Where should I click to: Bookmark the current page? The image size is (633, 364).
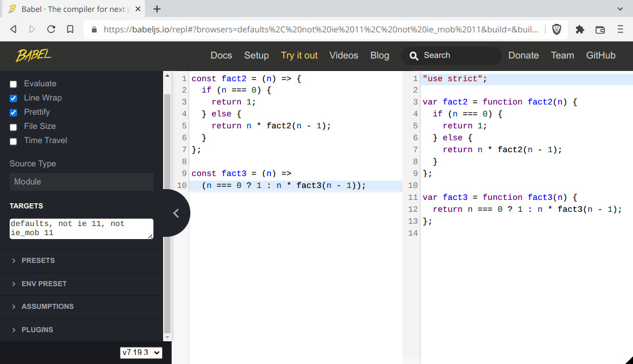pyautogui.click(x=70, y=29)
